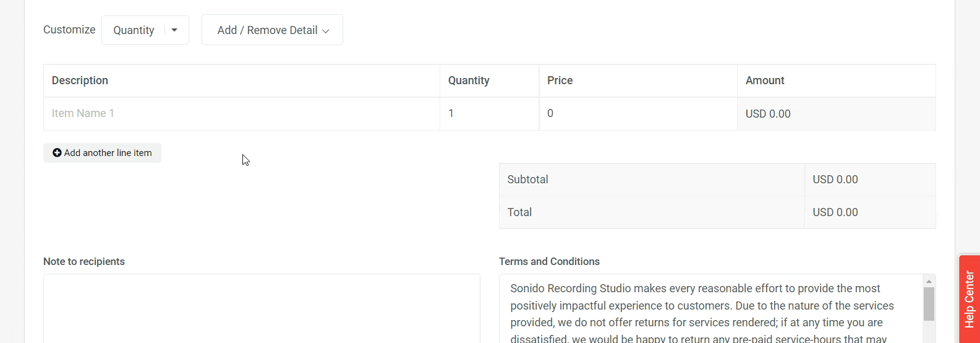Click the Price column header
The height and width of the screenshot is (343, 980).
point(560,80)
